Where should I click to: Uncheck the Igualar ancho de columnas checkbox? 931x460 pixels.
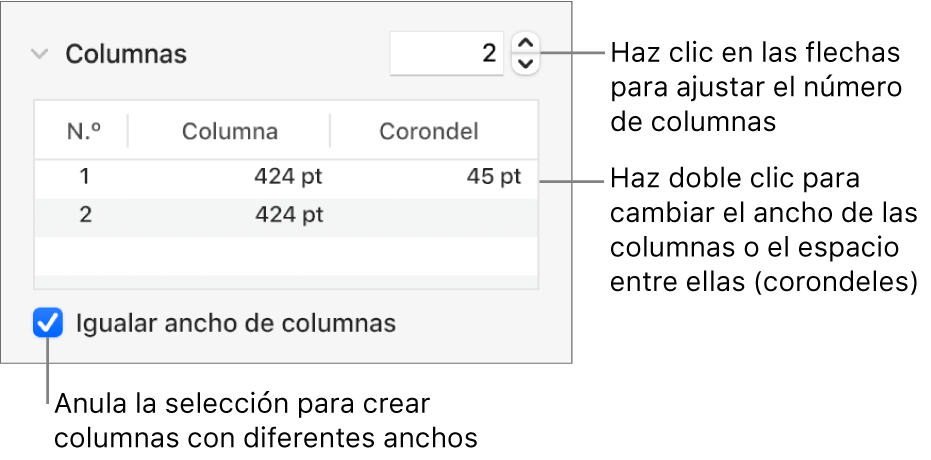pyautogui.click(x=47, y=323)
